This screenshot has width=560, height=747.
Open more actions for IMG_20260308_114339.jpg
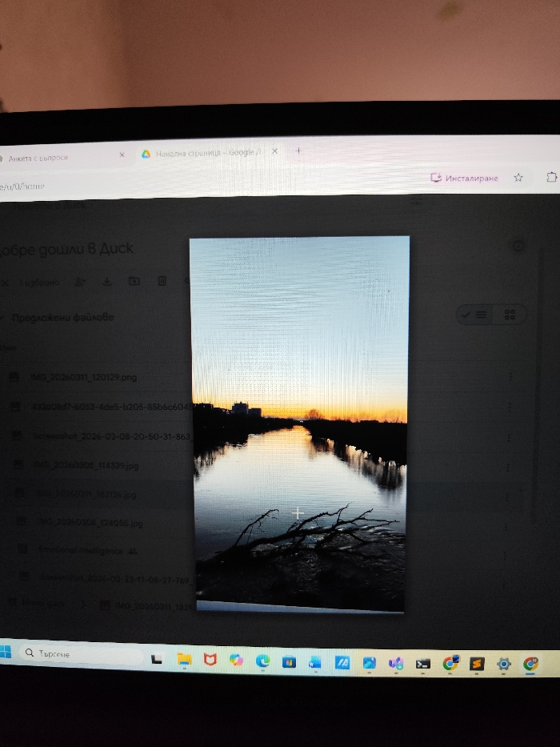tap(508, 468)
